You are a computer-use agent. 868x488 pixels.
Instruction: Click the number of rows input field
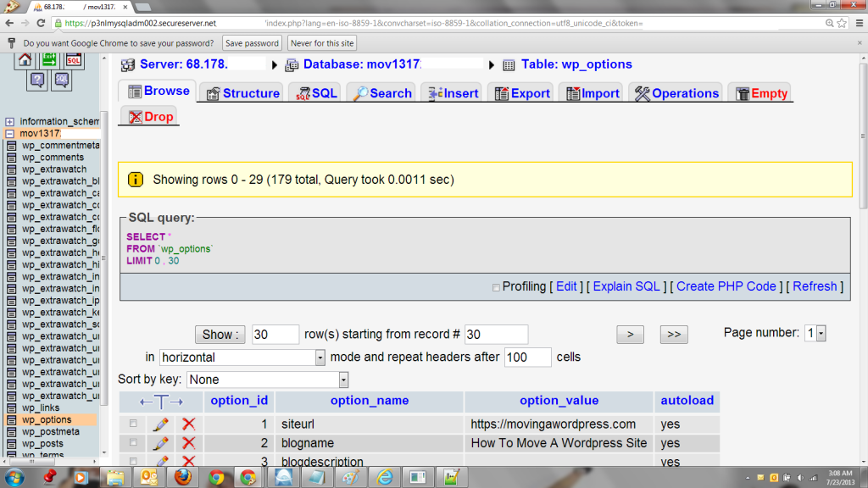tap(275, 335)
